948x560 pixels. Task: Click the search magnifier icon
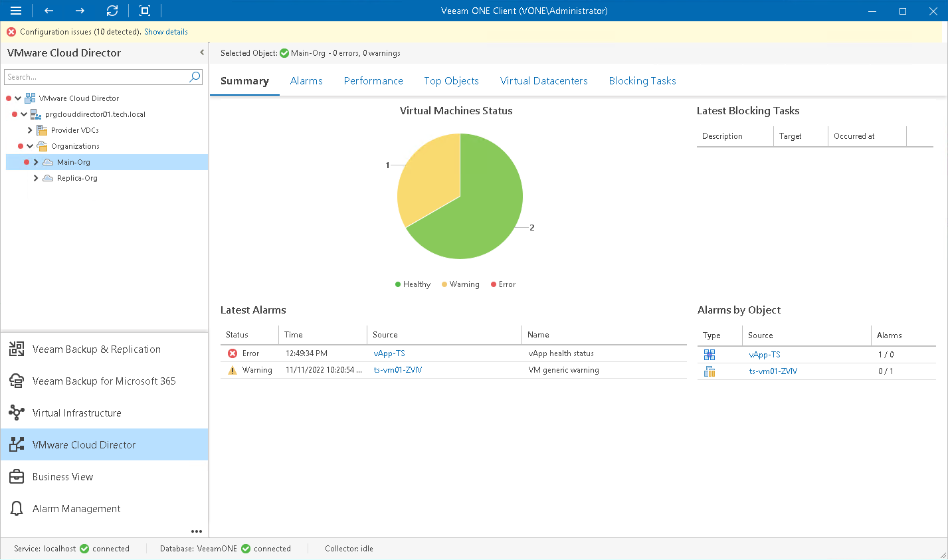click(x=195, y=77)
